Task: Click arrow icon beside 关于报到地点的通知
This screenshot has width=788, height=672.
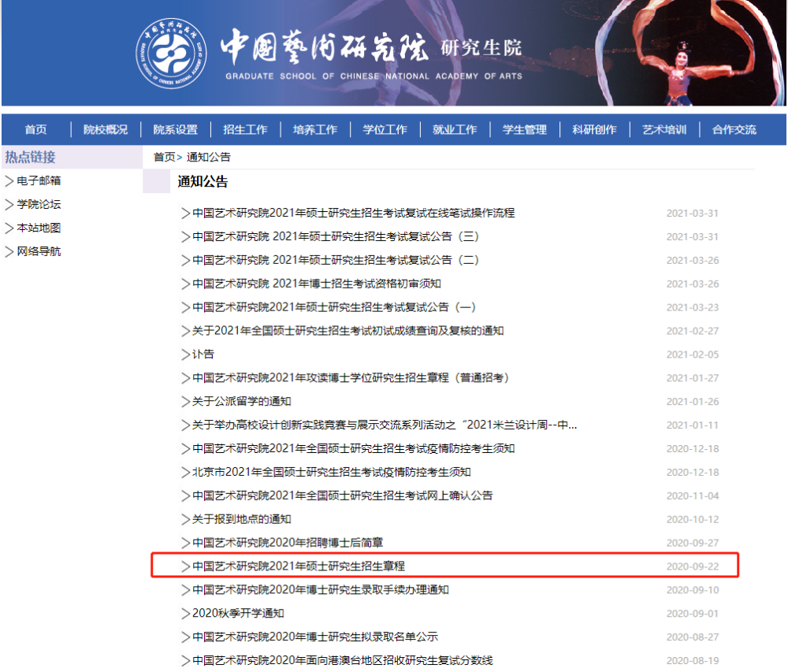Action: pos(185,519)
